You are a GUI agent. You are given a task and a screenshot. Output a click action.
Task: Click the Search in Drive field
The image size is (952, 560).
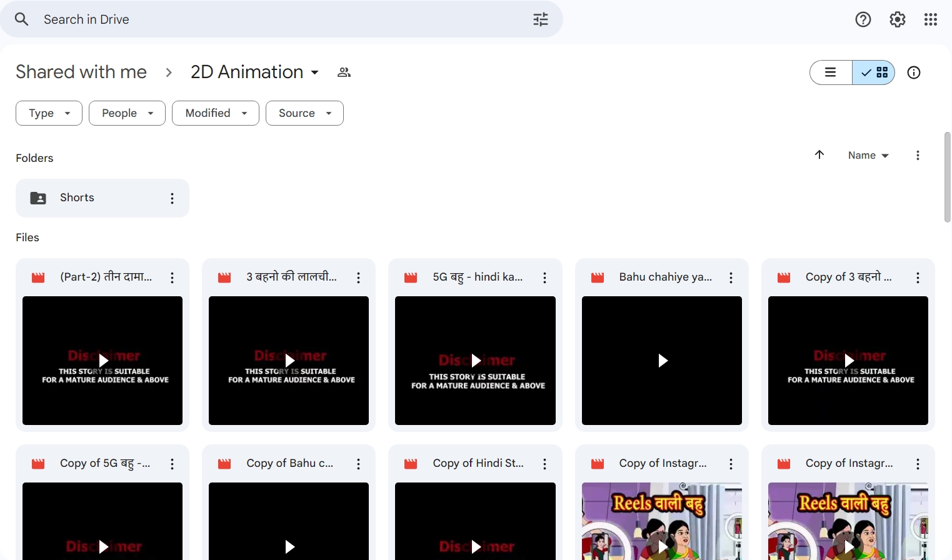pos(281,19)
